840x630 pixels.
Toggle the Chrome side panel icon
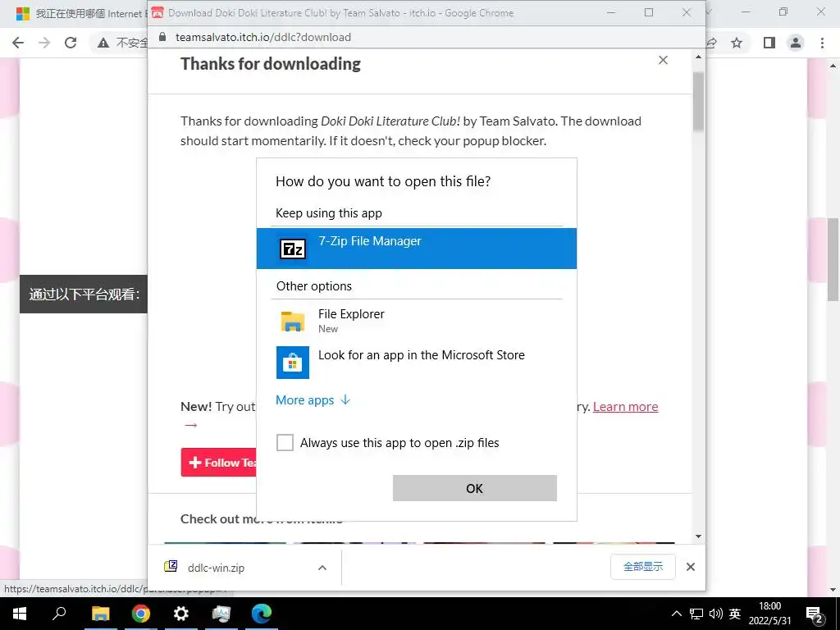pos(769,43)
